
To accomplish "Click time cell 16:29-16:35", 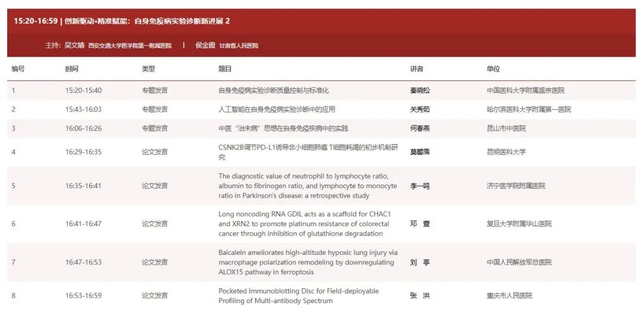I will pyautogui.click(x=83, y=152).
